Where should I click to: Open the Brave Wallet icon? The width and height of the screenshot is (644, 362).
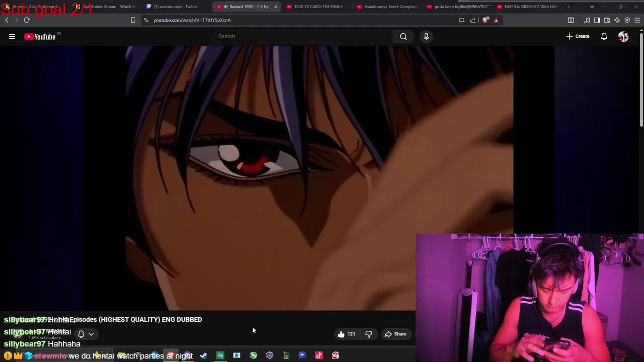point(607,20)
